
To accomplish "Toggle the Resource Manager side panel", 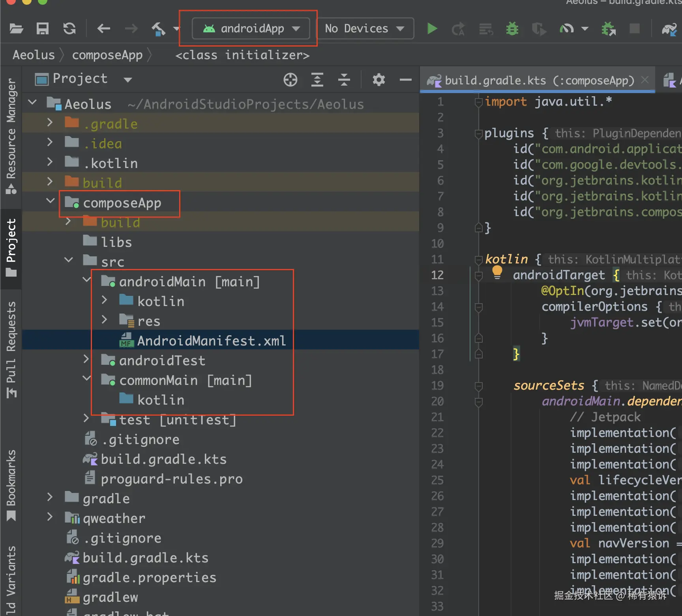I will [11, 135].
